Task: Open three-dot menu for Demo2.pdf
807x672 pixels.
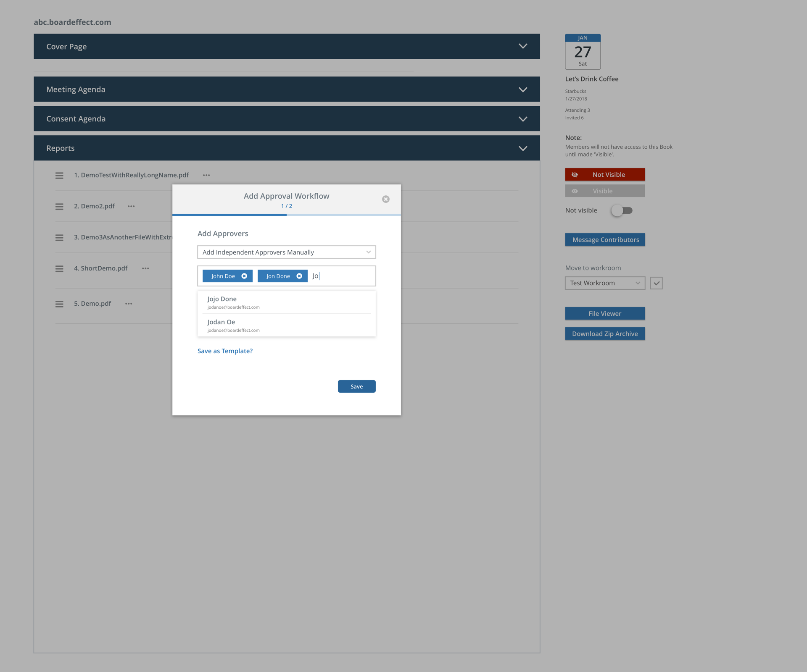Action: pos(131,206)
